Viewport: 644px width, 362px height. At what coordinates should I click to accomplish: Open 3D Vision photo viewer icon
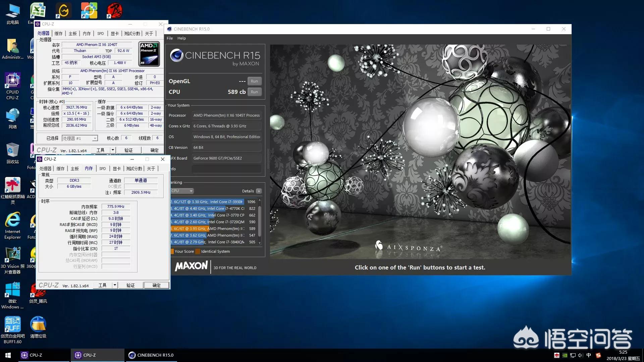13,260
